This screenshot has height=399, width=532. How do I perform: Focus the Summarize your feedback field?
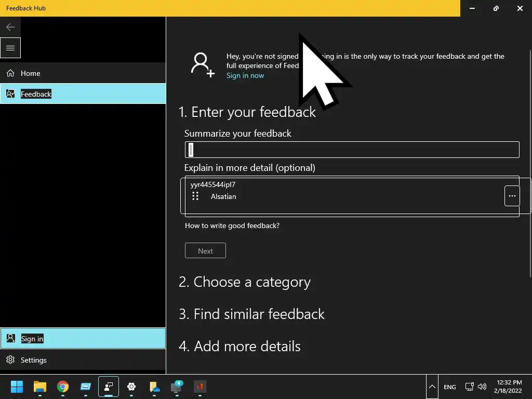point(352,150)
